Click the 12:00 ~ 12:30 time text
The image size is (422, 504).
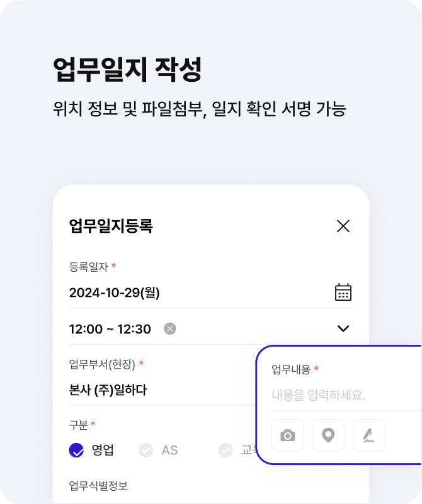pos(110,329)
